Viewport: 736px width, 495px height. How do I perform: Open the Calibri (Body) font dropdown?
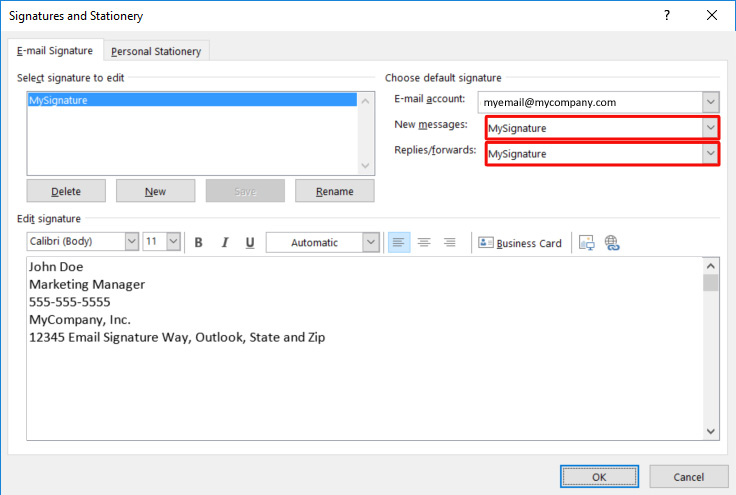131,242
